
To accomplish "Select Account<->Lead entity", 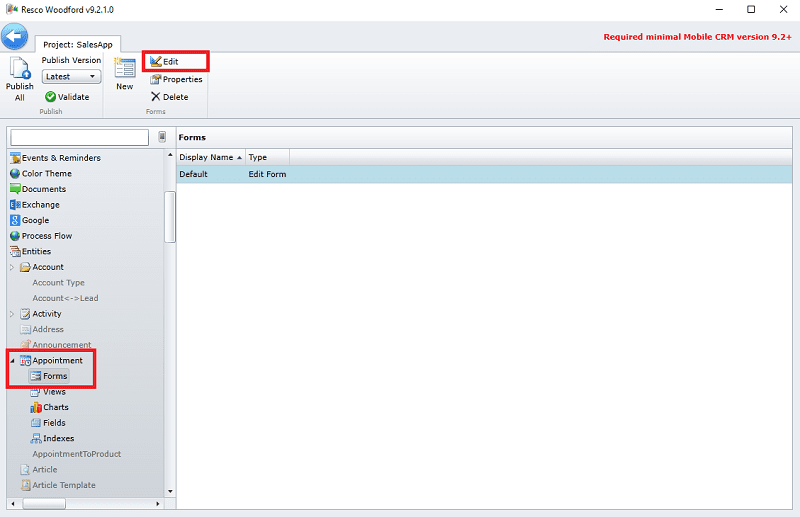I will (x=65, y=298).
